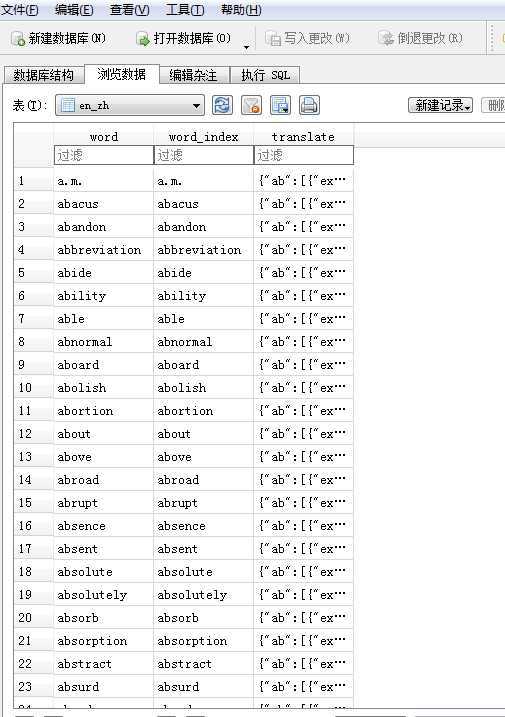Click the Revert Changes (倒退更改) toolbar button
505x717 pixels.
point(420,38)
